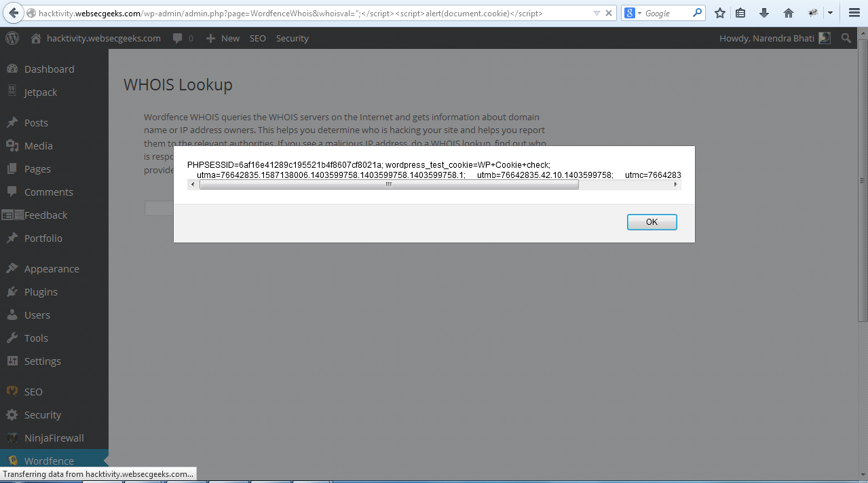
Task: Open Appearance settings in sidebar
Action: [x=52, y=268]
